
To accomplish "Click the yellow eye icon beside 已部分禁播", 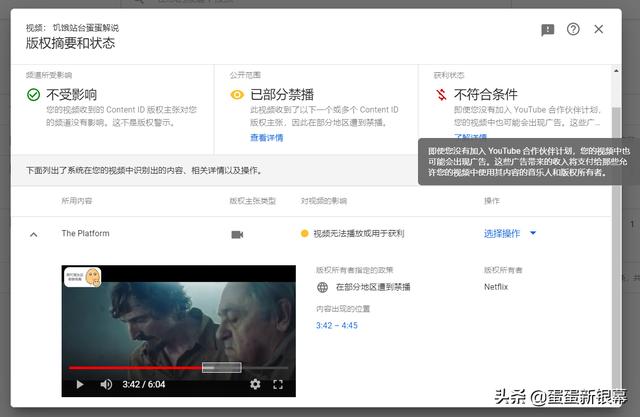I will pos(237,95).
